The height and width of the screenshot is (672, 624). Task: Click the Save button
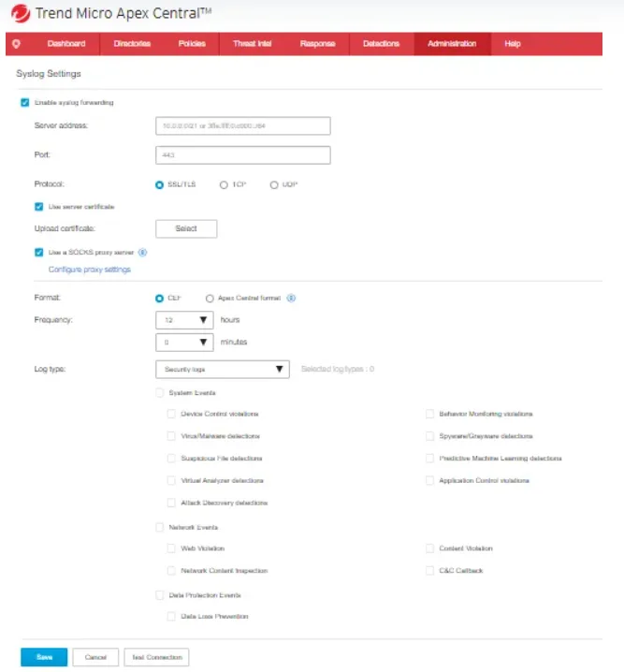[x=44, y=657]
